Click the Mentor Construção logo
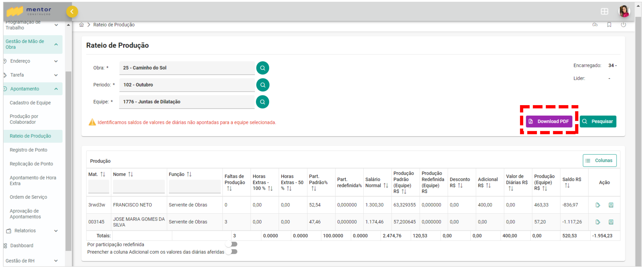 click(29, 11)
